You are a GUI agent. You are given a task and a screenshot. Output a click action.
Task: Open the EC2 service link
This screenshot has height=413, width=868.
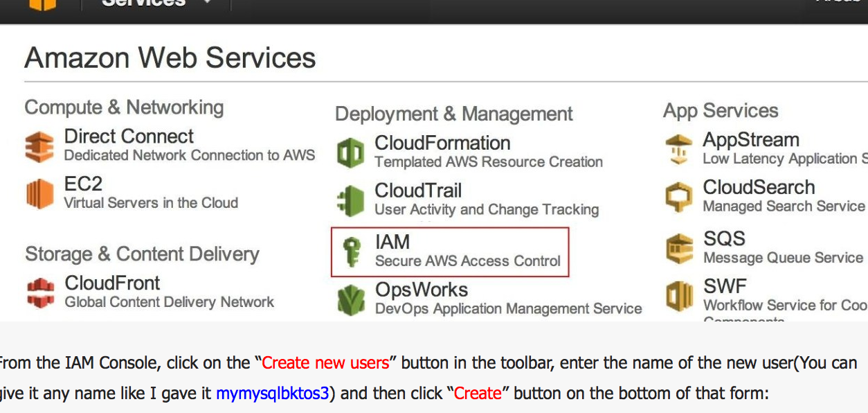83,184
